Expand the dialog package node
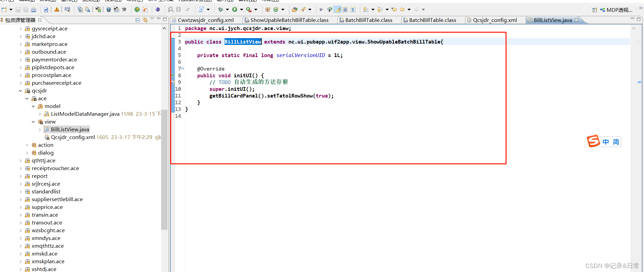 coord(27,153)
